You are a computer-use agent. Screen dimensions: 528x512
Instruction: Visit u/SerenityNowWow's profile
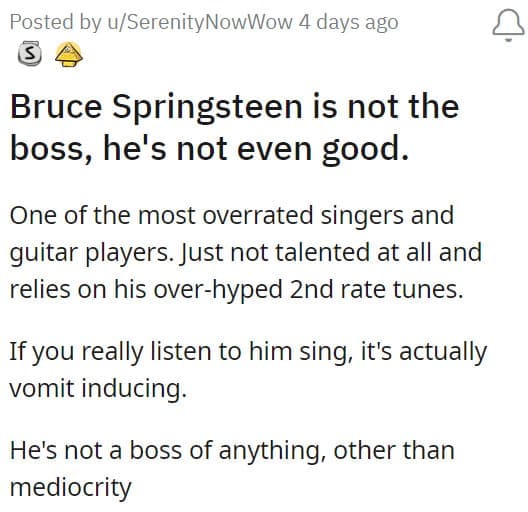click(200, 22)
